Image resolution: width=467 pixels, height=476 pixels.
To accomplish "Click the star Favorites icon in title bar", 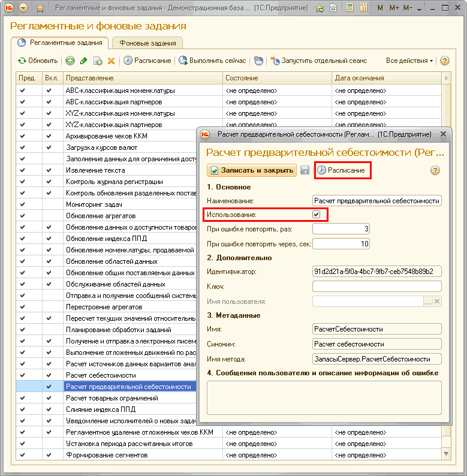I will pyautogui.click(x=40, y=8).
